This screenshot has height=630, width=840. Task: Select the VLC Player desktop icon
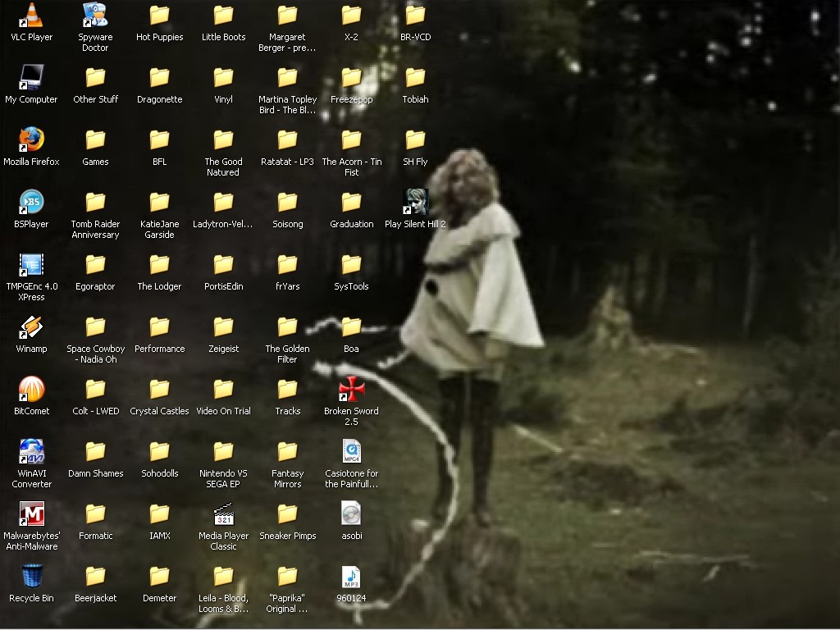click(31, 16)
